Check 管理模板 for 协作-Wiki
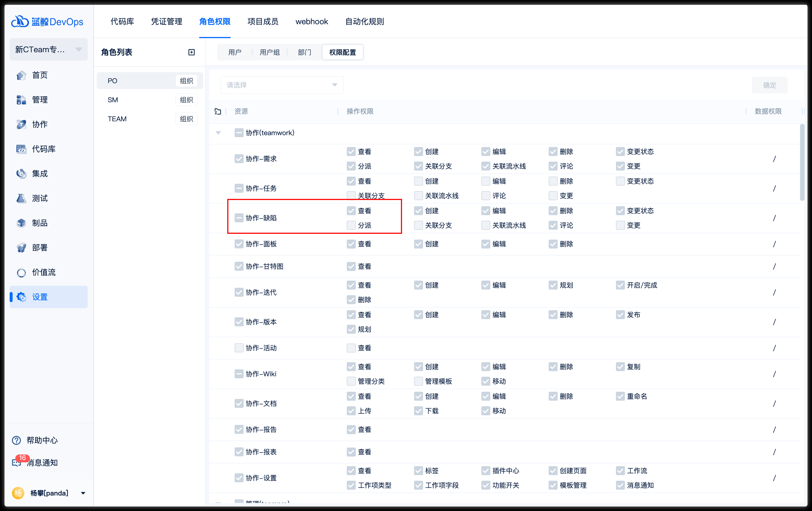This screenshot has width=812, height=511. pyautogui.click(x=418, y=381)
